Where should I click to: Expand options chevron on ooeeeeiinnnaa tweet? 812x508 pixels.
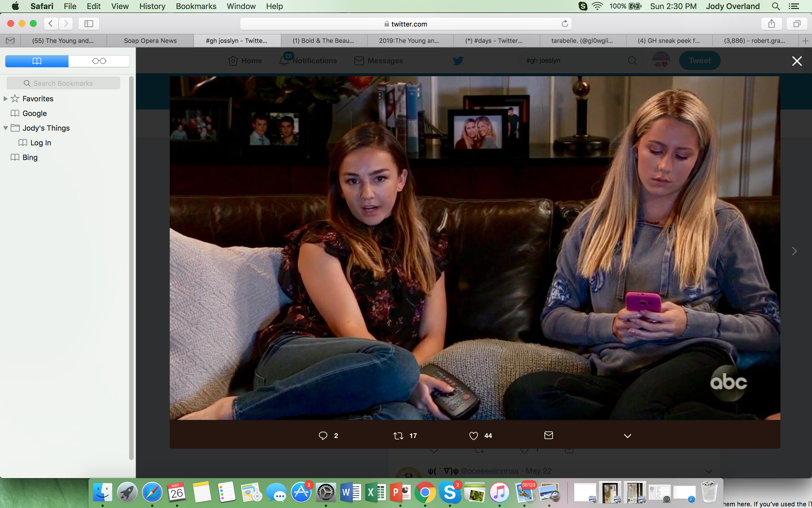(x=709, y=471)
